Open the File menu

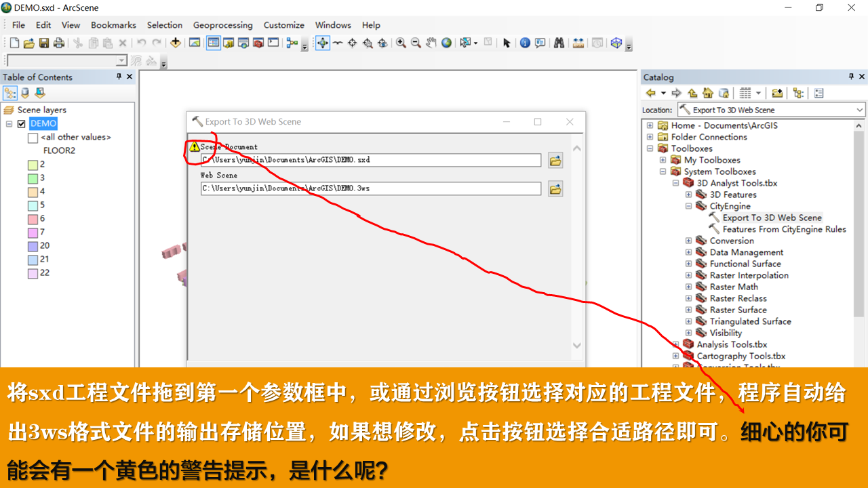click(18, 25)
